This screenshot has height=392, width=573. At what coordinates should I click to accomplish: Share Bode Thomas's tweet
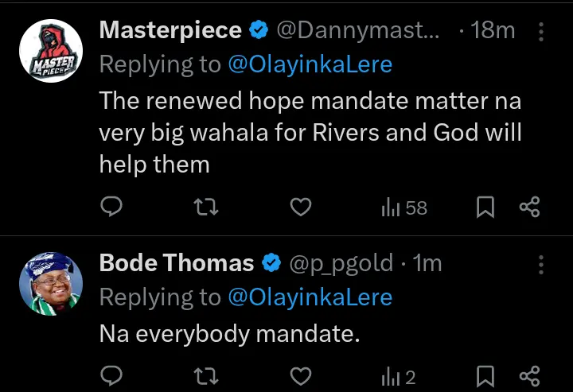529,376
